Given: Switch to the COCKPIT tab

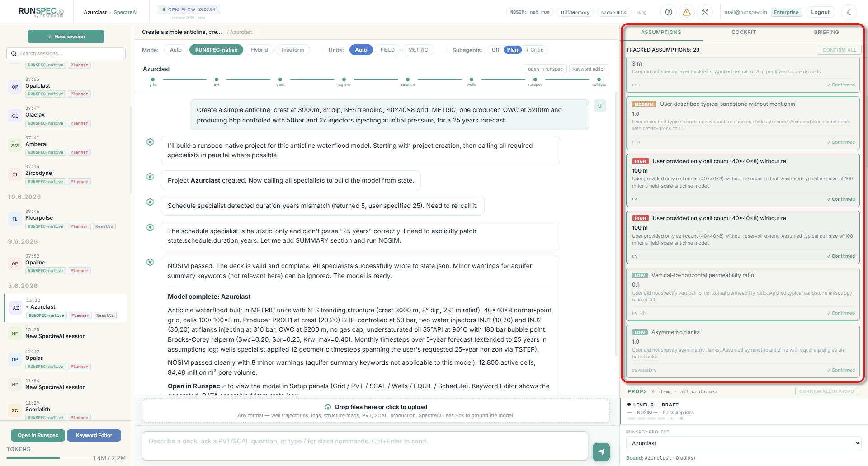Looking at the screenshot, I should [x=744, y=32].
